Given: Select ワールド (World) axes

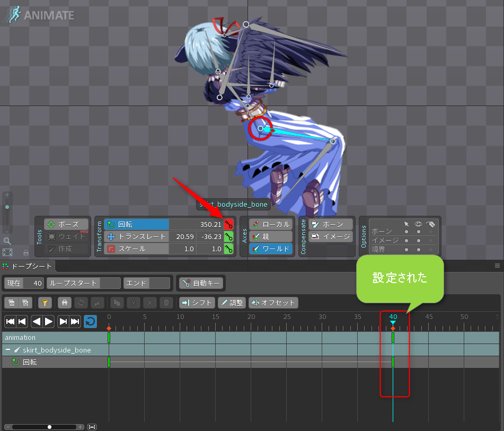Looking at the screenshot, I should point(271,249).
